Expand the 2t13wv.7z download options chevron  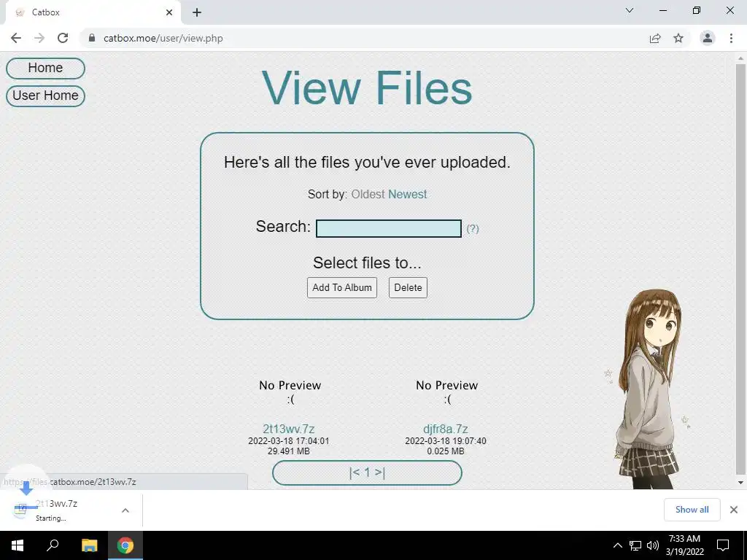pyautogui.click(x=125, y=510)
